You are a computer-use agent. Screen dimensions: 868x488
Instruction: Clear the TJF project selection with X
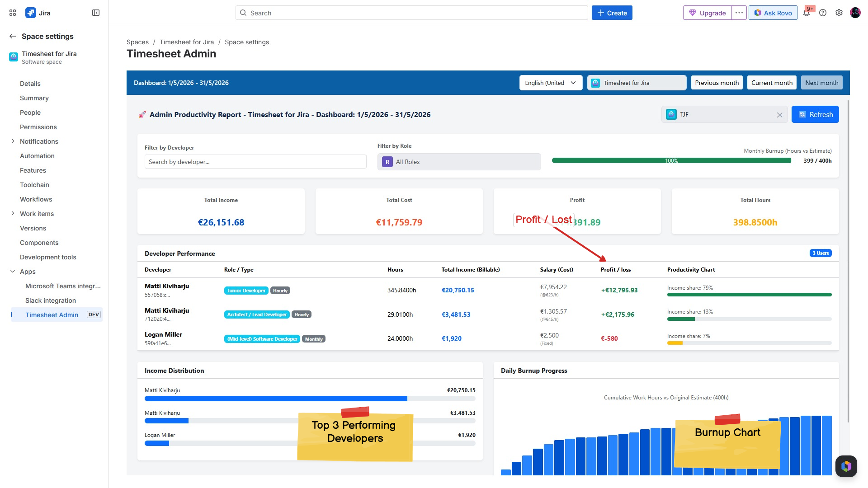point(779,115)
